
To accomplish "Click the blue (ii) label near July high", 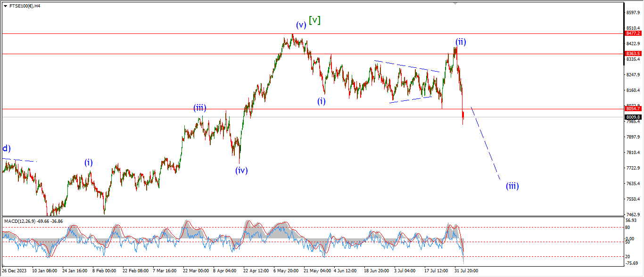I will pyautogui.click(x=461, y=41).
